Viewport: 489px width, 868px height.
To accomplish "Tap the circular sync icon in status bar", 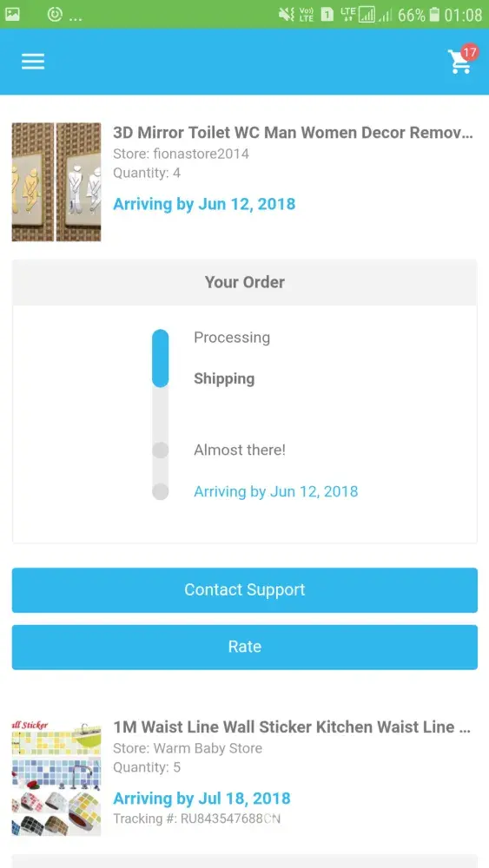I will coord(54,15).
